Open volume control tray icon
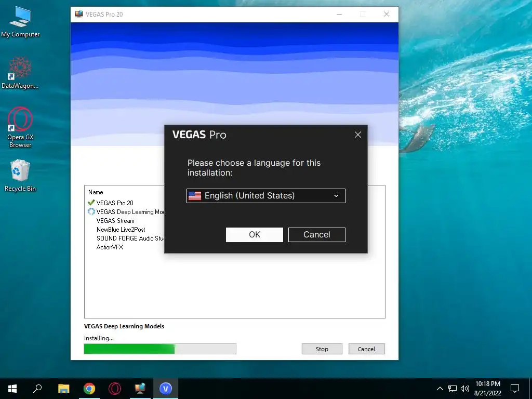The image size is (532, 399). (465, 389)
